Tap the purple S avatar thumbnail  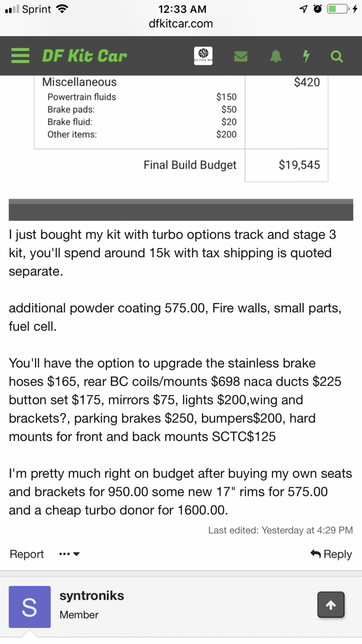tap(30, 607)
